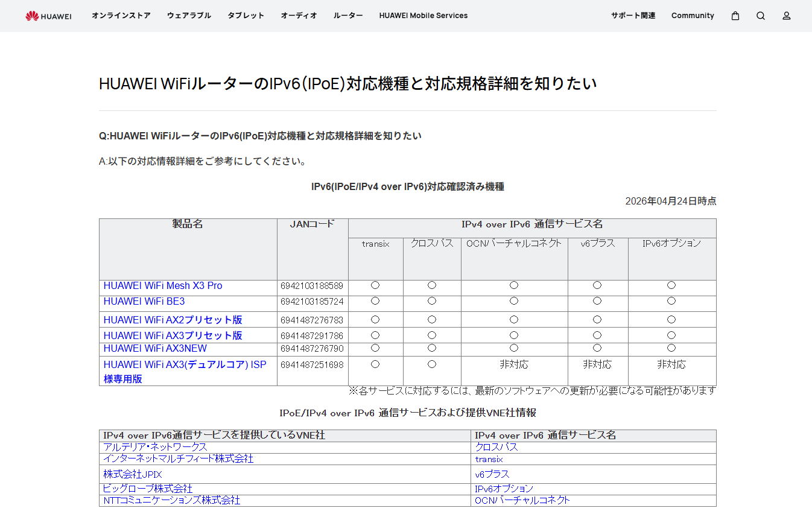Viewport: 812px width, 514px height.
Task: Open the タブレット menu
Action: (x=246, y=16)
